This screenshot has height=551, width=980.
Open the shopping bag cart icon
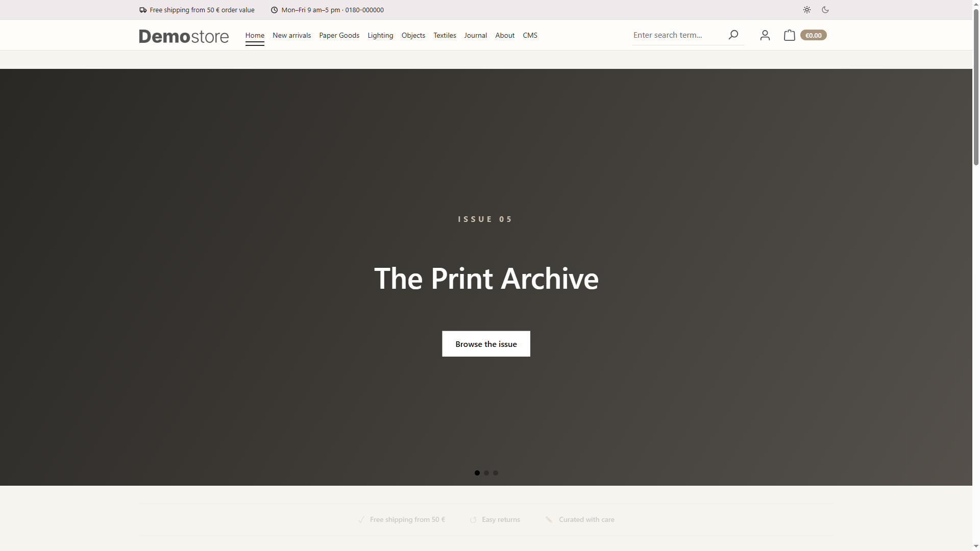pyautogui.click(x=789, y=35)
